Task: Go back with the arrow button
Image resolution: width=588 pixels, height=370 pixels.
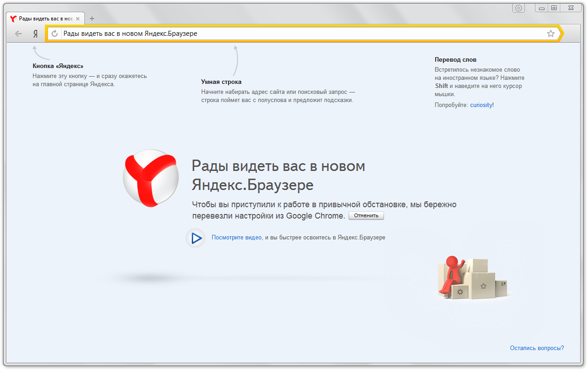Action: (x=18, y=34)
